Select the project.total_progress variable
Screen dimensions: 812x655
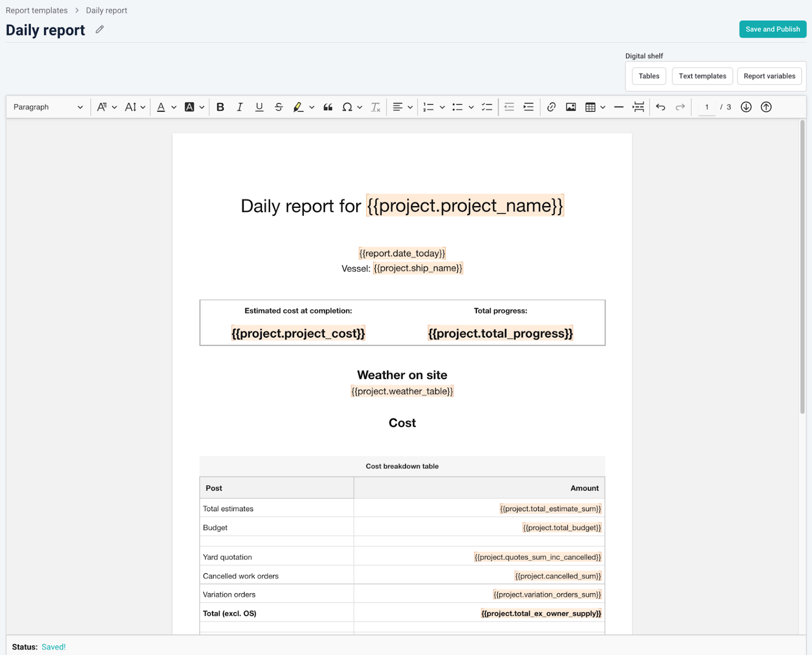(500, 333)
